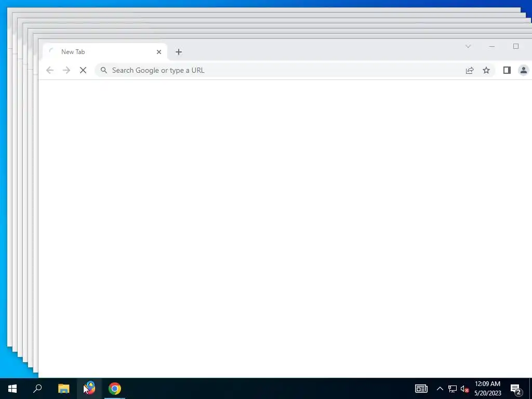532x399 pixels.
Task: Click the forward navigation arrow
Action: (66, 70)
